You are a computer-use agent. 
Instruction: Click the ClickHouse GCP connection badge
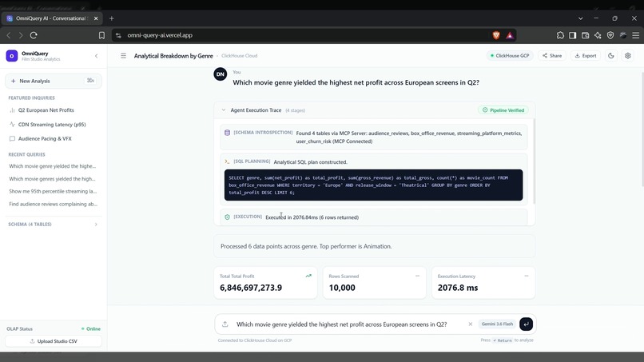coord(510,56)
